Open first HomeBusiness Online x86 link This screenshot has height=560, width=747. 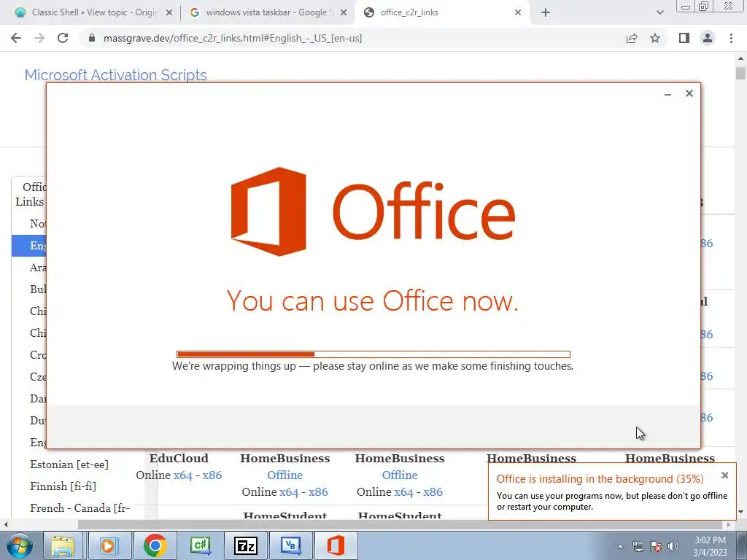(318, 492)
